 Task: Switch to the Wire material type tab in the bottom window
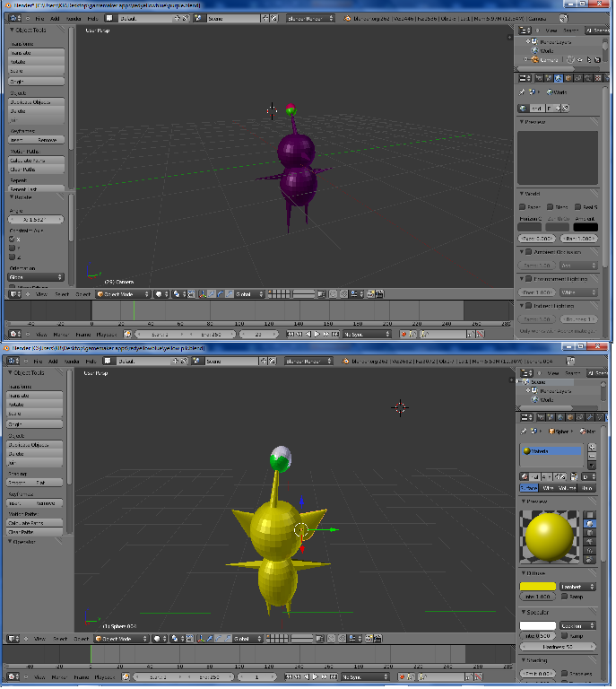tap(548, 488)
